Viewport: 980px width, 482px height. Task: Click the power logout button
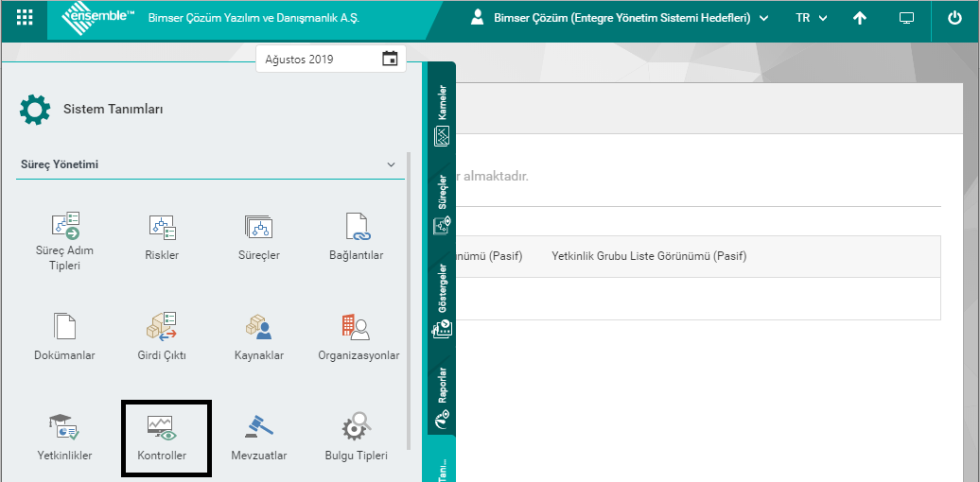click(x=954, y=18)
